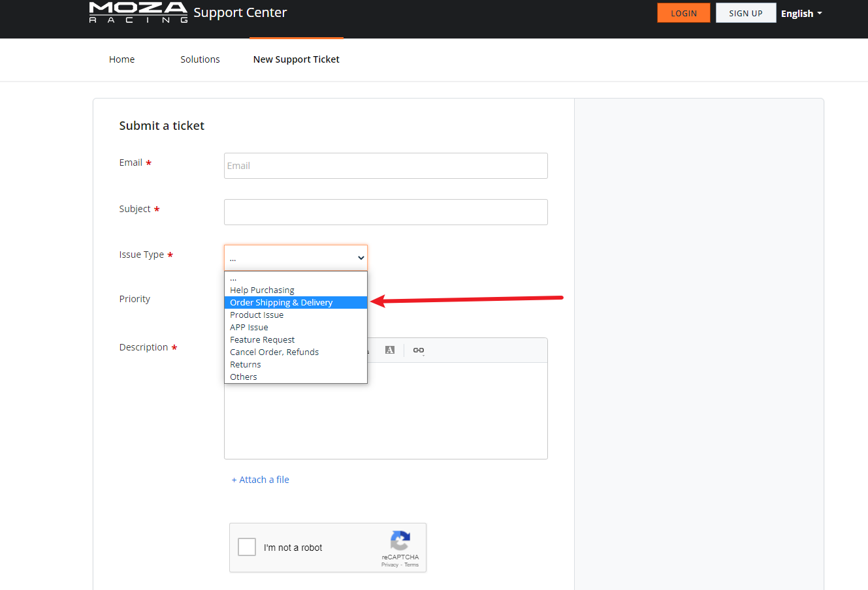The image size is (868, 590).
Task: Check the I'm not a robot box
Action: 247,547
